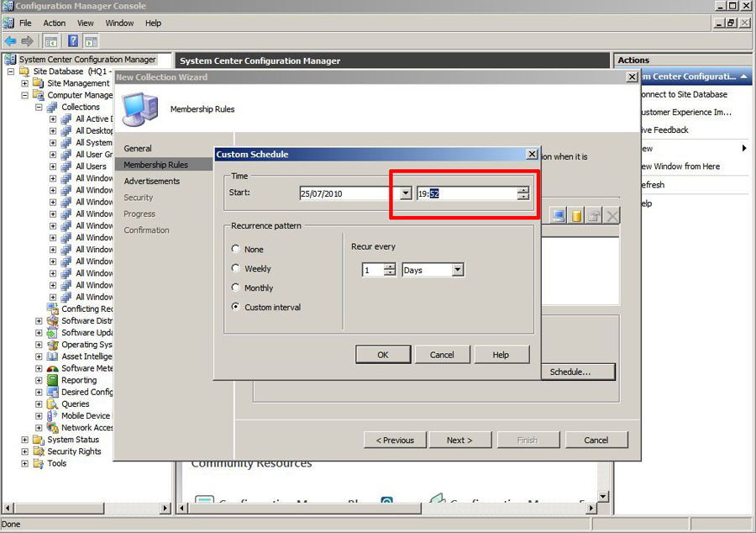This screenshot has height=533, width=756.
Task: Click the Mobile Device node icon
Action: point(53,416)
